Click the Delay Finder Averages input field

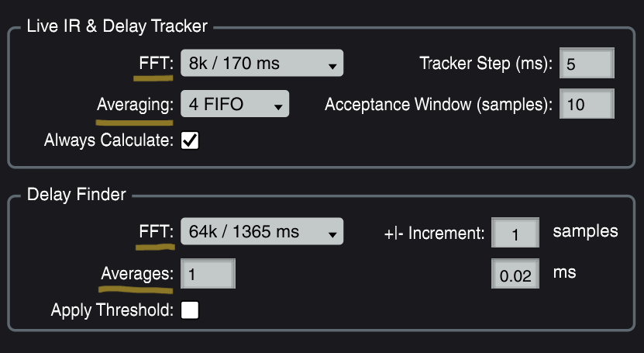coord(208,273)
